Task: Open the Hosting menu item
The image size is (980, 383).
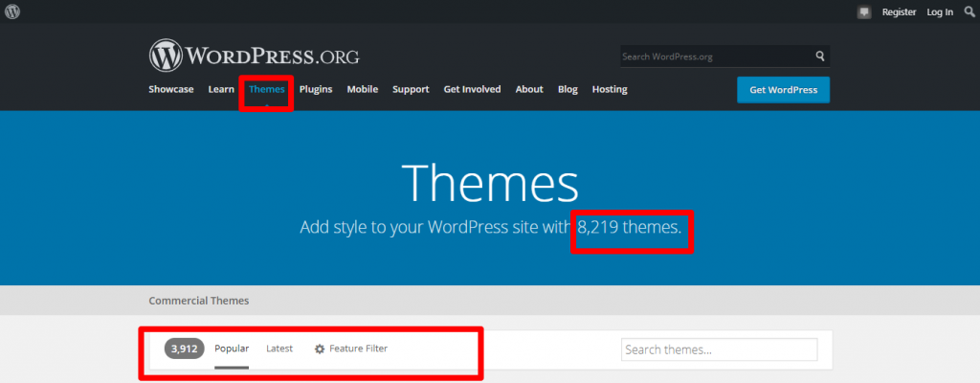Action: point(610,89)
